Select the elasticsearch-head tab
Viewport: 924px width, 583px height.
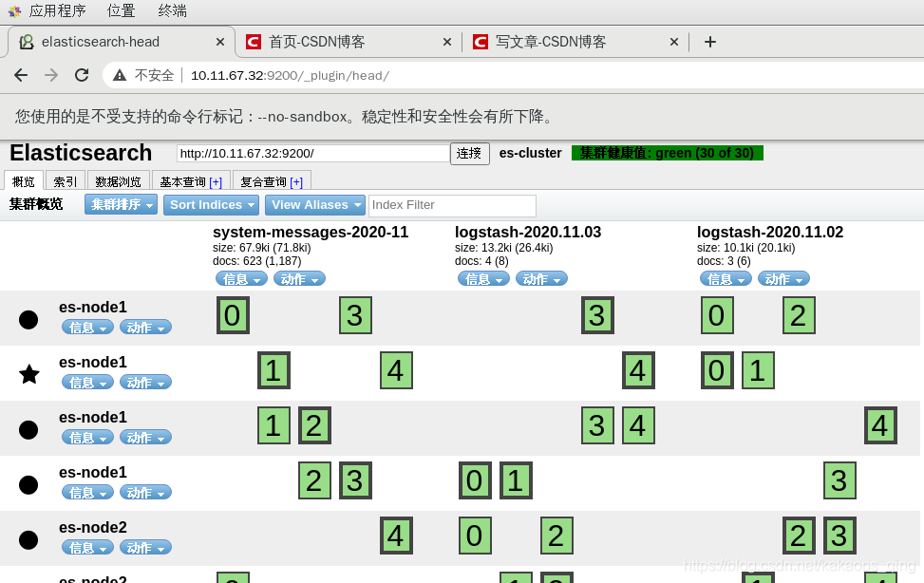pyautogui.click(x=121, y=42)
